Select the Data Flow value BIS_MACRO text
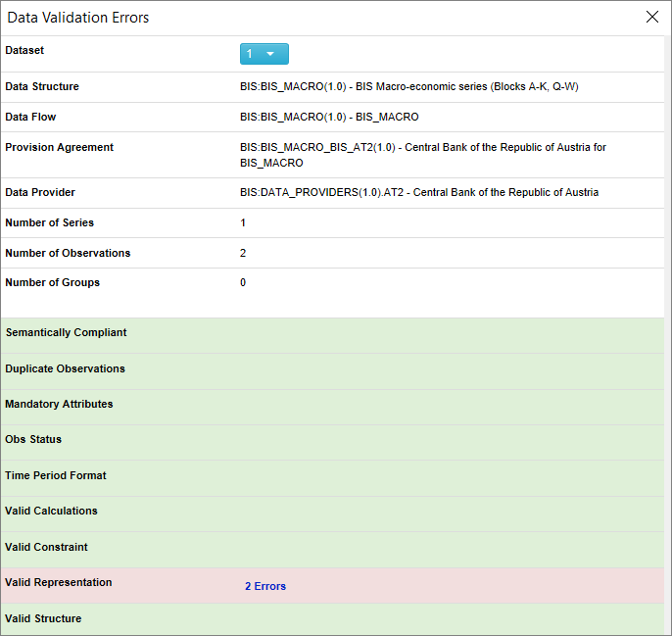 329,117
